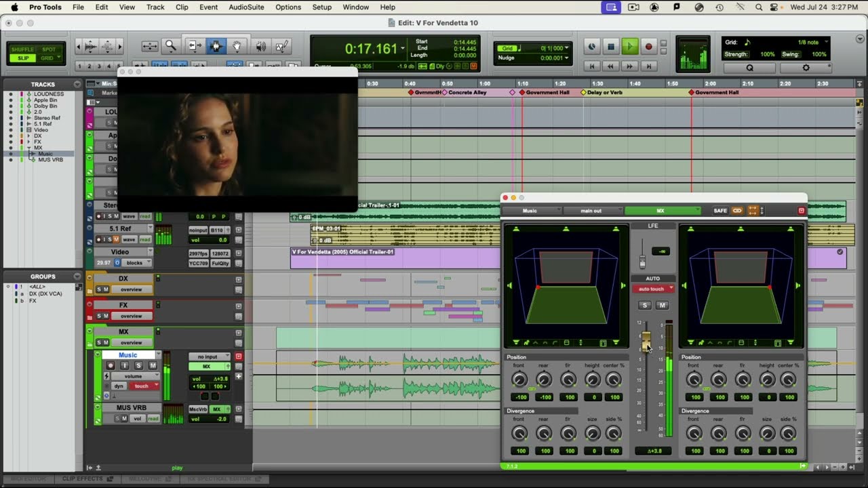
Task: Mute the Music track
Action: (153, 366)
